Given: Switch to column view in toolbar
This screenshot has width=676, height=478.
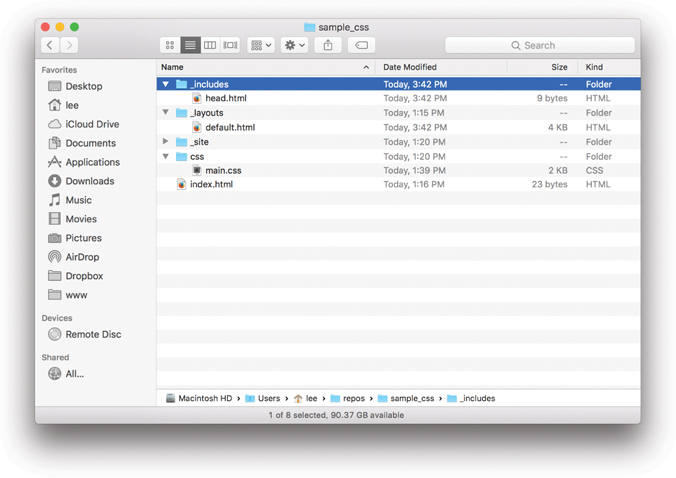Looking at the screenshot, I should pyautogui.click(x=210, y=45).
